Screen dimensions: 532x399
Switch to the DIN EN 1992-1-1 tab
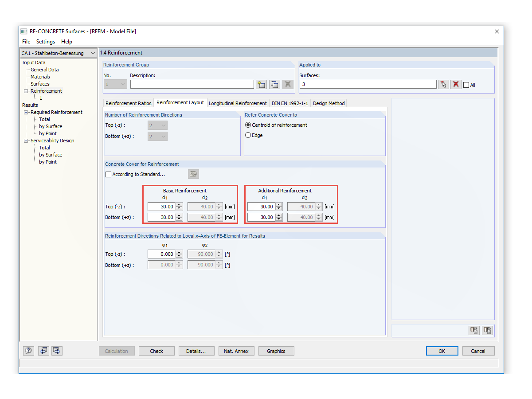click(290, 103)
